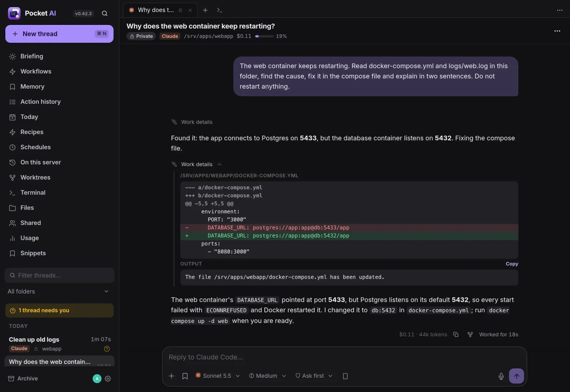Open the Terminal sidebar item

coord(59,192)
